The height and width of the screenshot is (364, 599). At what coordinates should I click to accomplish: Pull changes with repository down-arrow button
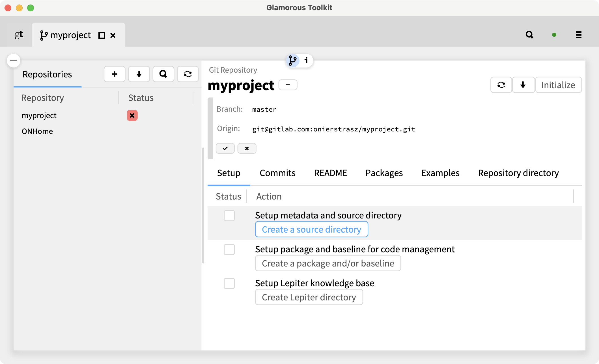[523, 85]
